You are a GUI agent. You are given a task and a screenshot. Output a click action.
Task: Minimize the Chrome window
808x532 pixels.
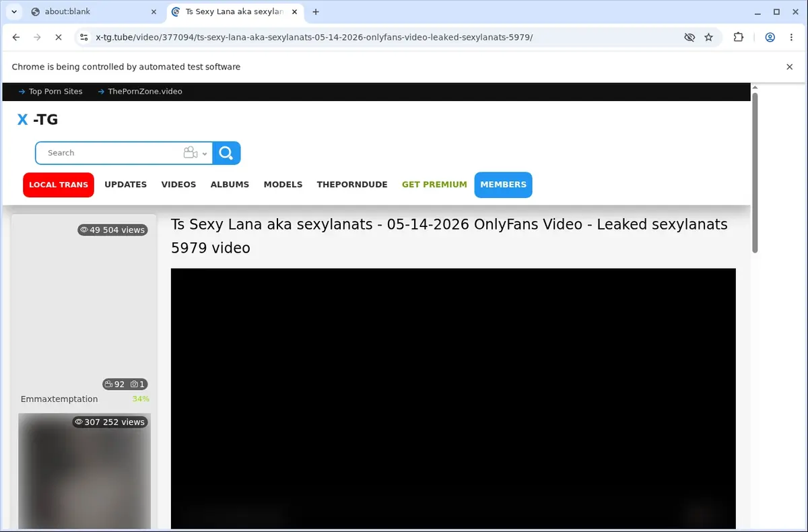(757, 11)
